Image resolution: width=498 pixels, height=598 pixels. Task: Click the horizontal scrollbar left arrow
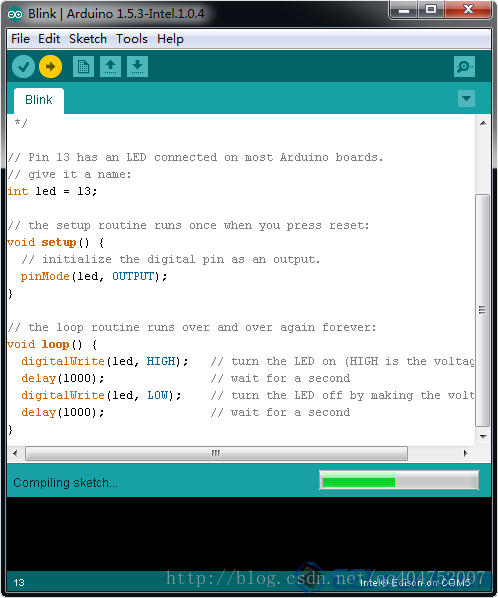(15, 453)
